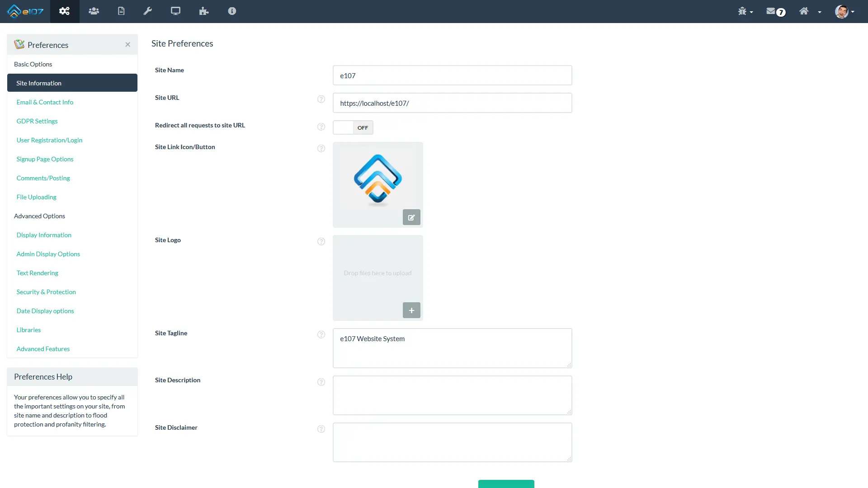The width and height of the screenshot is (868, 488).
Task: Show help for Redirect all requests
Action: pyautogui.click(x=321, y=127)
